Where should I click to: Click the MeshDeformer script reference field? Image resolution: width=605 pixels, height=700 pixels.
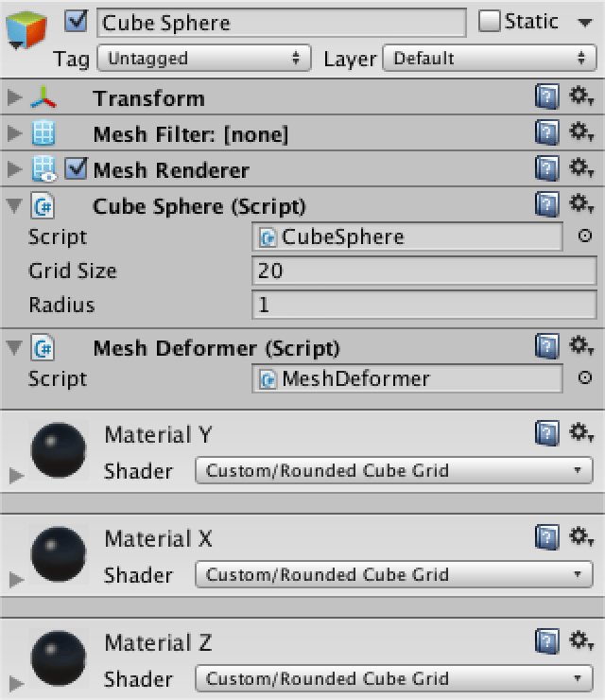coord(406,378)
